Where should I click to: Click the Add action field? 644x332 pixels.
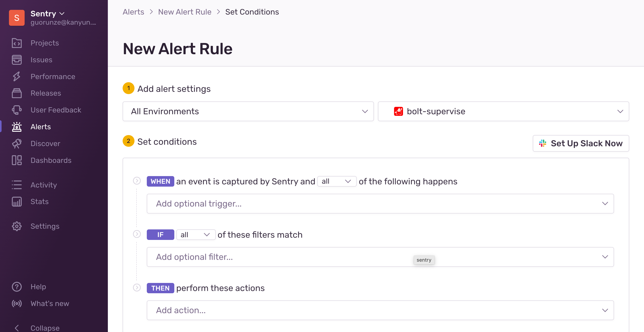[380, 310]
